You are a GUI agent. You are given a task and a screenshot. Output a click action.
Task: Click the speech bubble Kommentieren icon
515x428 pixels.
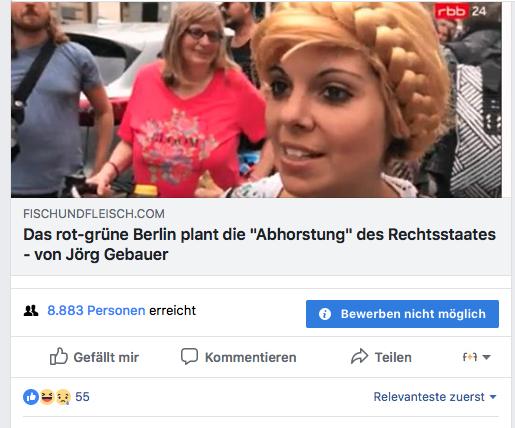click(x=189, y=356)
